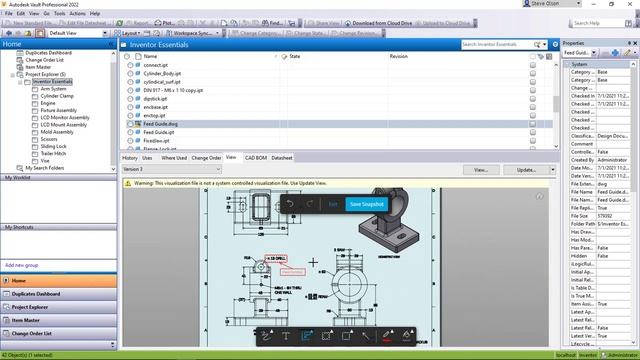
Task: Click the blue plus icon in Properties
Action: 615,53
